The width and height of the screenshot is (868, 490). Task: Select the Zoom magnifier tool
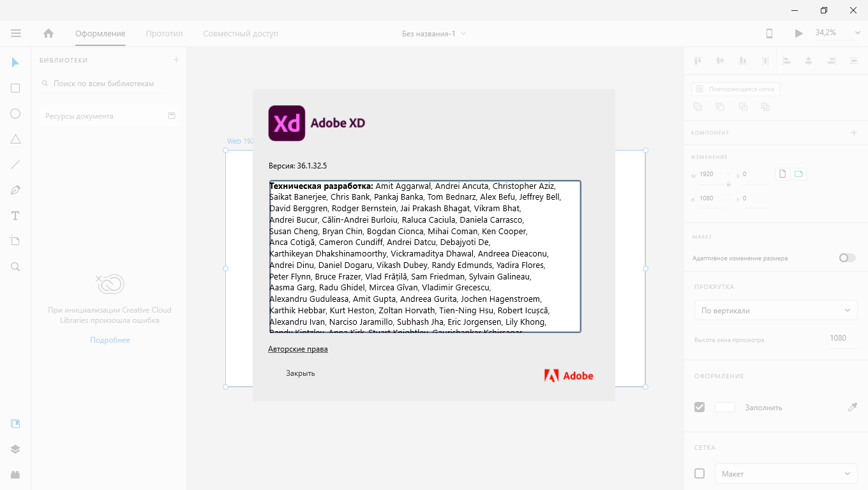click(x=15, y=267)
